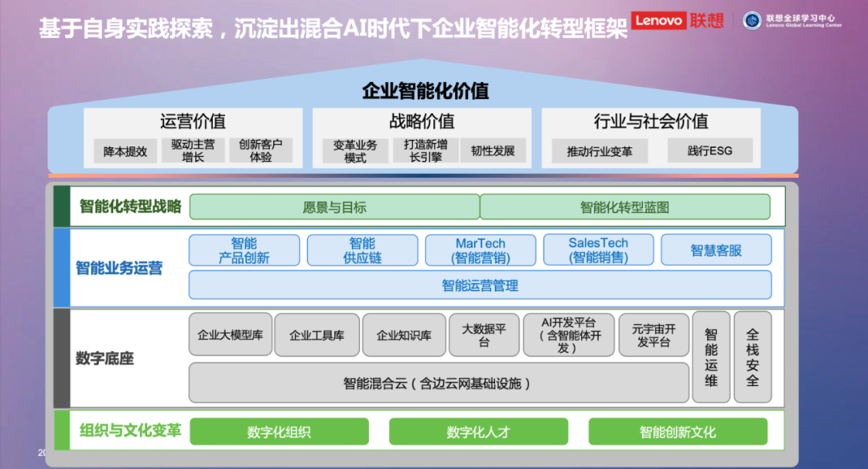
Task: Click the 数字底座 section label
Action: pos(104,359)
